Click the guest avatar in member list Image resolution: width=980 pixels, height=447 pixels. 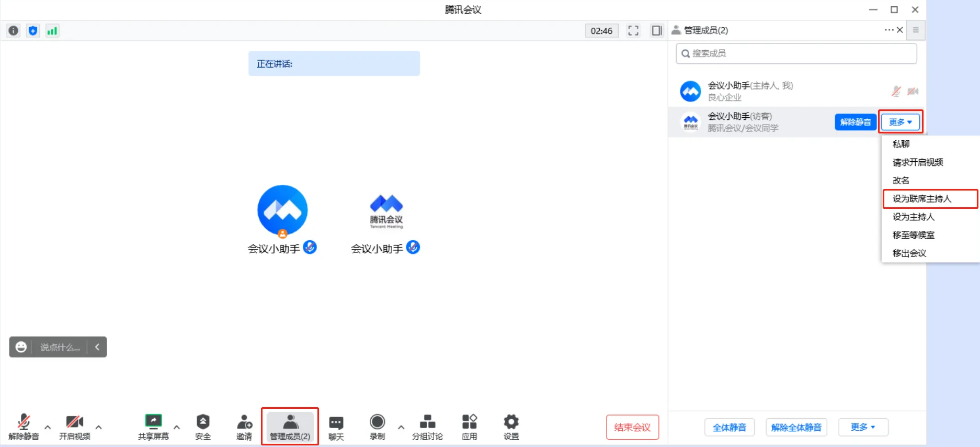pos(691,122)
